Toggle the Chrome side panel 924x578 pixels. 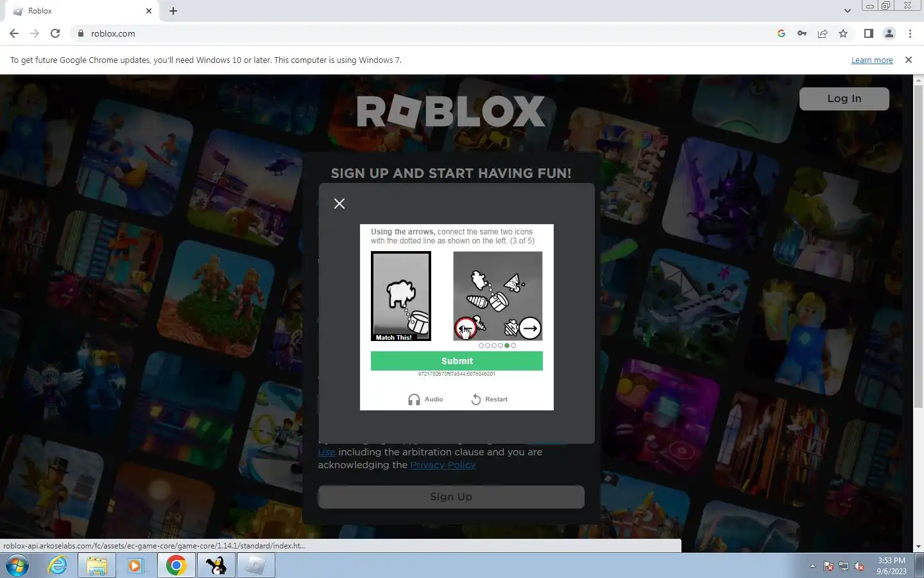868,33
